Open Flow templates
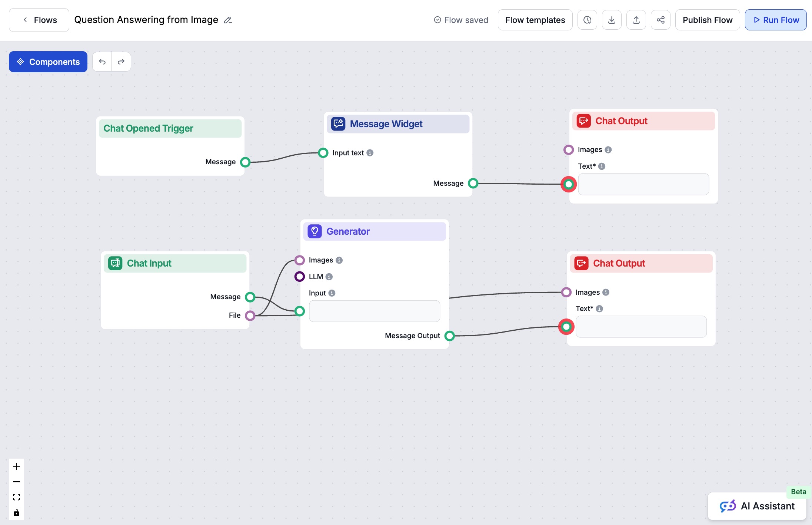812x525 pixels. [535, 20]
